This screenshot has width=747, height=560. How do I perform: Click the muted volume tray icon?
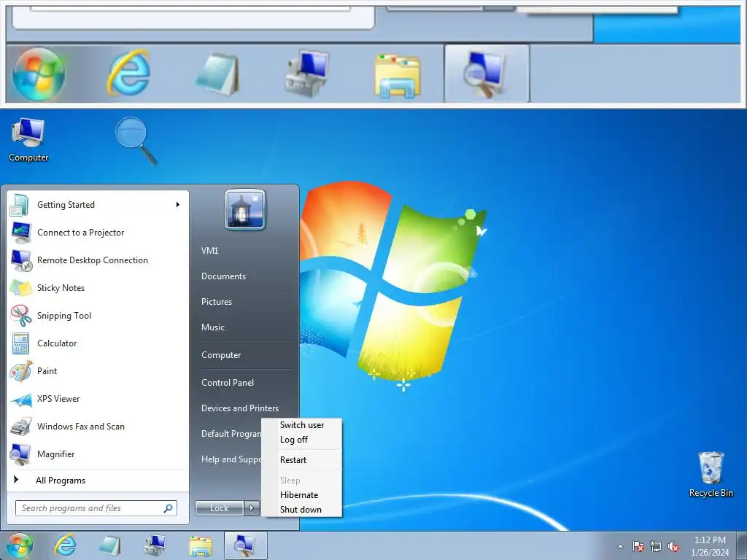click(x=673, y=546)
